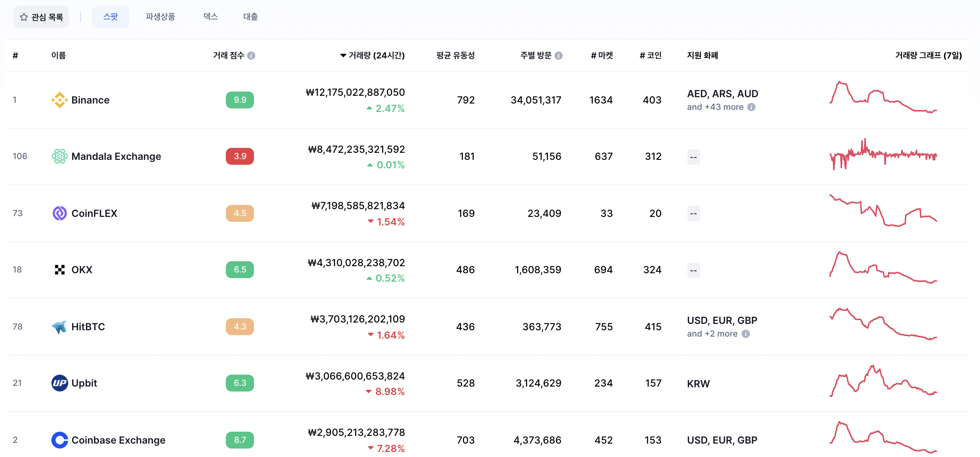Click OKX weekly visits 1,608,359
The height and width of the screenshot is (457, 980).
tap(538, 270)
